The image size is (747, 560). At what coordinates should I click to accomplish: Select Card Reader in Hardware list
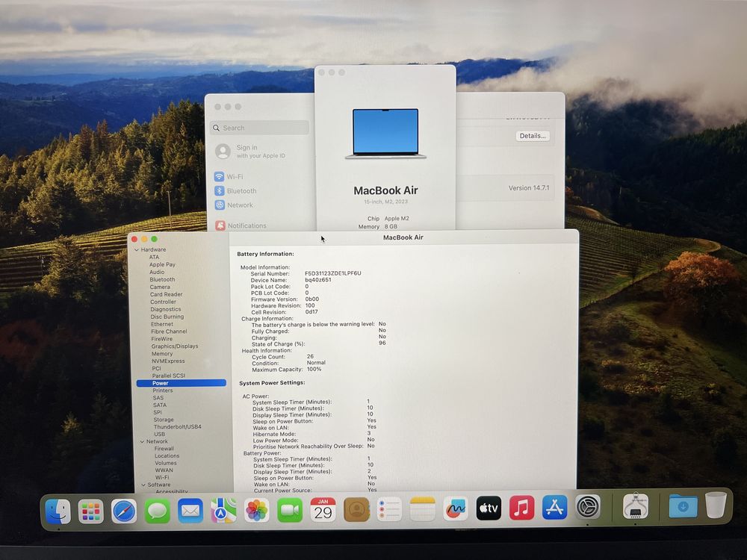166,294
